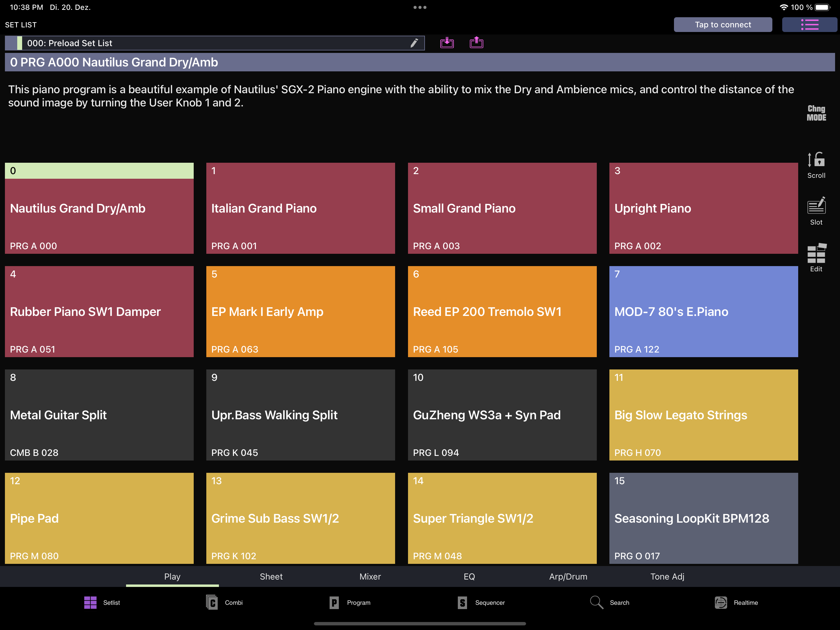The height and width of the screenshot is (630, 840).
Task: Select the MOD-7 80's E.Piano slot
Action: [x=703, y=312]
